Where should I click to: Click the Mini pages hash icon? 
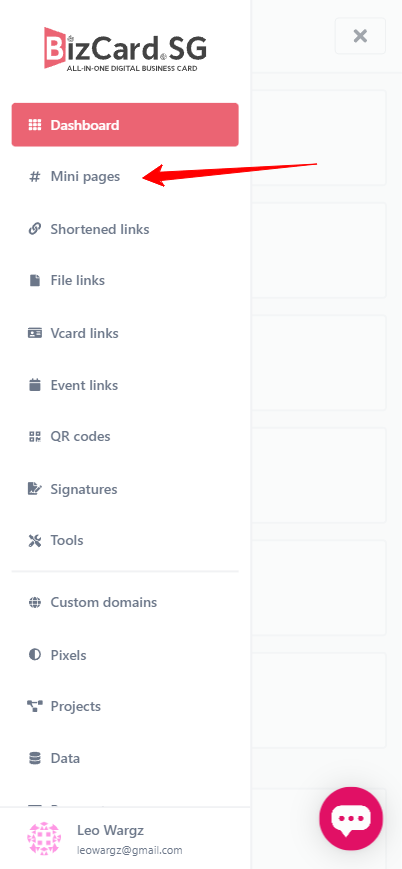(35, 177)
